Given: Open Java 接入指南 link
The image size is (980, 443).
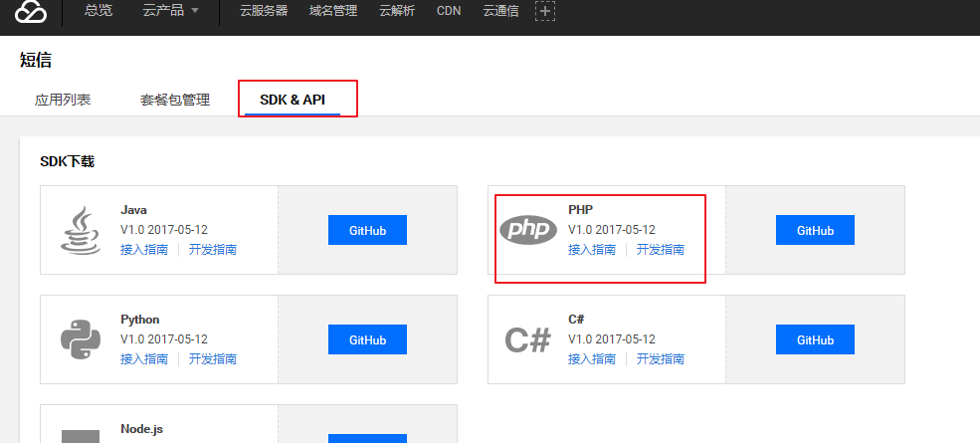Looking at the screenshot, I should [144, 250].
